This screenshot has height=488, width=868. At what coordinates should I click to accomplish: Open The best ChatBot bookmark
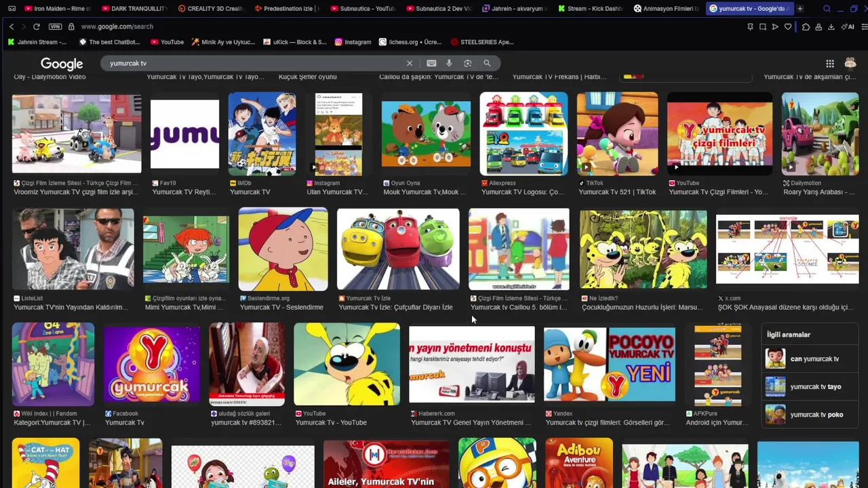(110, 42)
